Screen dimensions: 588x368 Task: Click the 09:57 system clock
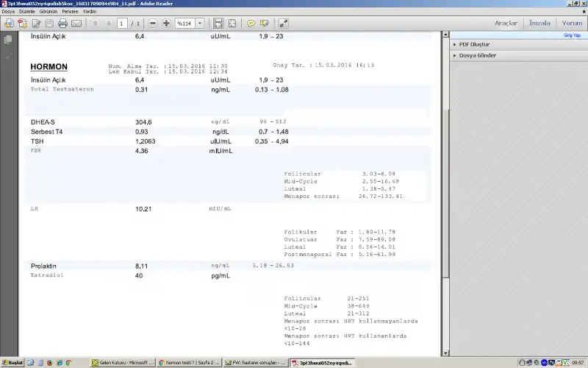point(578,363)
